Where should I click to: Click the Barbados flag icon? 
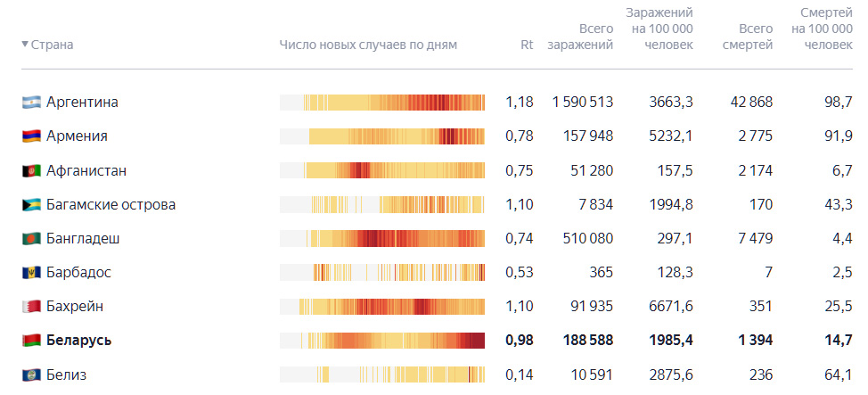click(31, 273)
